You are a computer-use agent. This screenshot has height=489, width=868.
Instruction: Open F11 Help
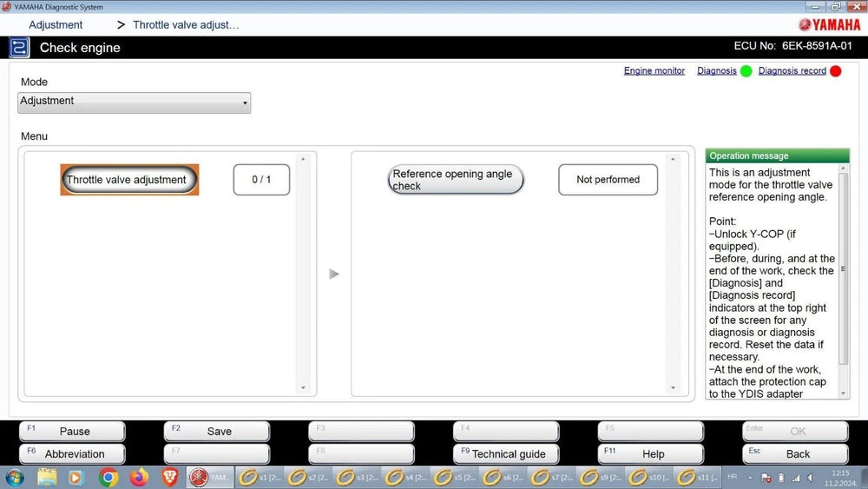tap(651, 453)
